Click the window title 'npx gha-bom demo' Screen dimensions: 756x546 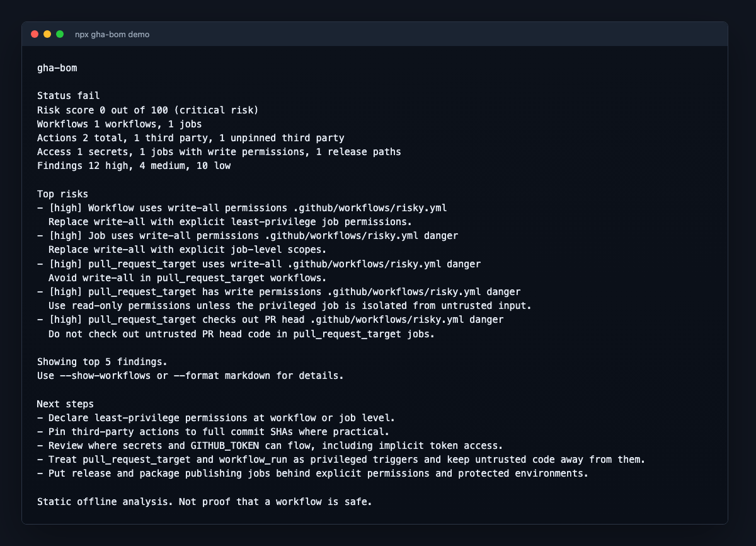112,34
